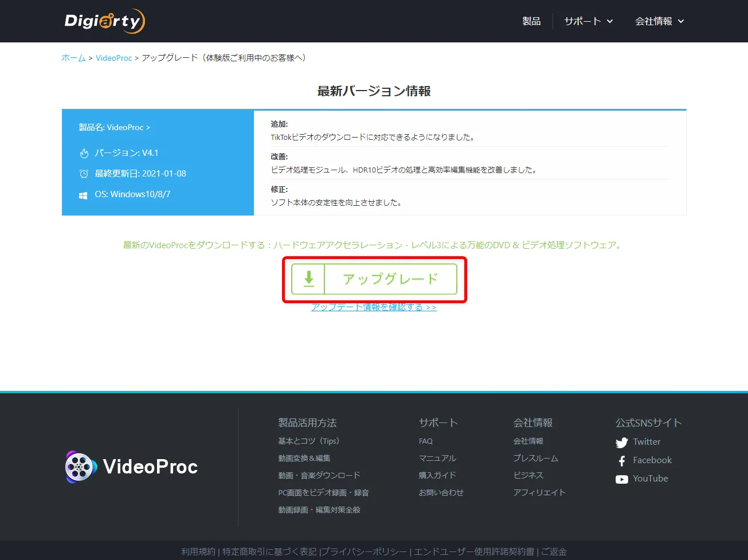Open 製品名: VideoProc > product link
748x560 pixels.
(115, 127)
